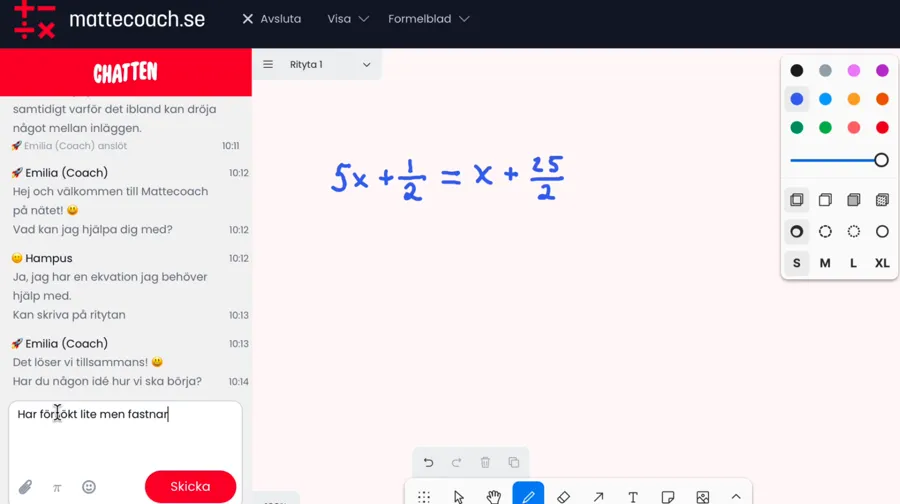Screen dimensions: 900x504
Task: Attach a file with the paperclip icon
Action: [25, 487]
